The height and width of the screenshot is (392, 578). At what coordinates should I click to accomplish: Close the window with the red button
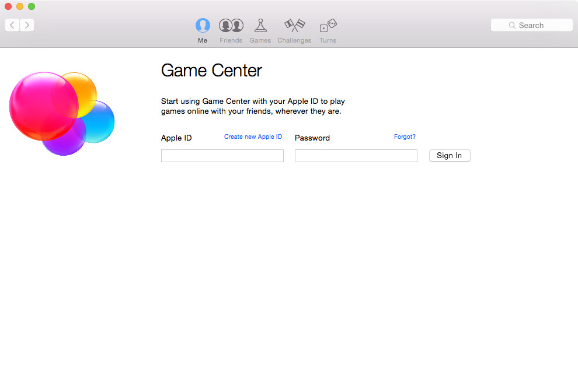point(8,6)
